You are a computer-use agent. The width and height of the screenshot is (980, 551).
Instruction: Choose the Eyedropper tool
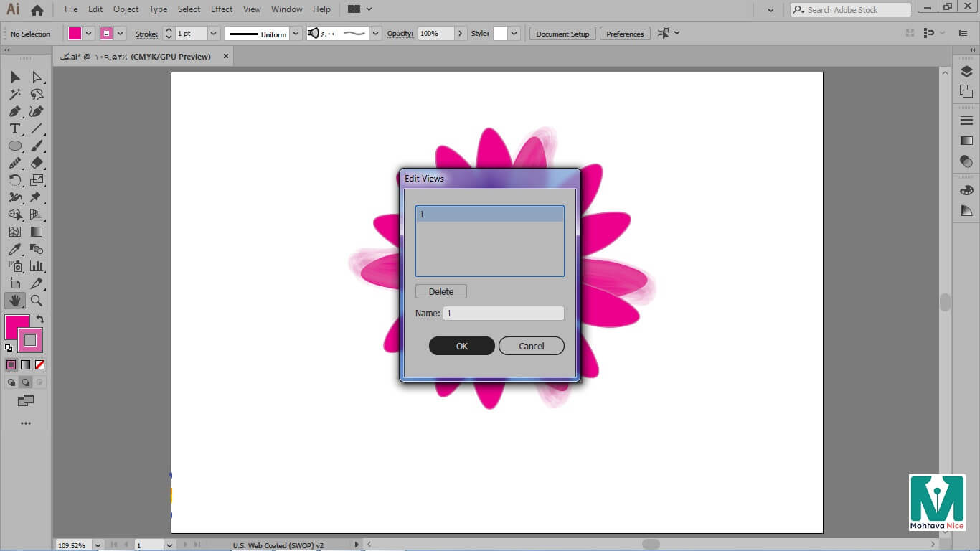coord(14,250)
